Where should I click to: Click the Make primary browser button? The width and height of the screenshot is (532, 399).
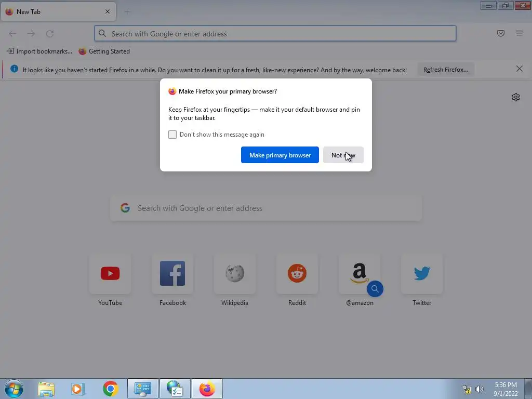click(280, 155)
